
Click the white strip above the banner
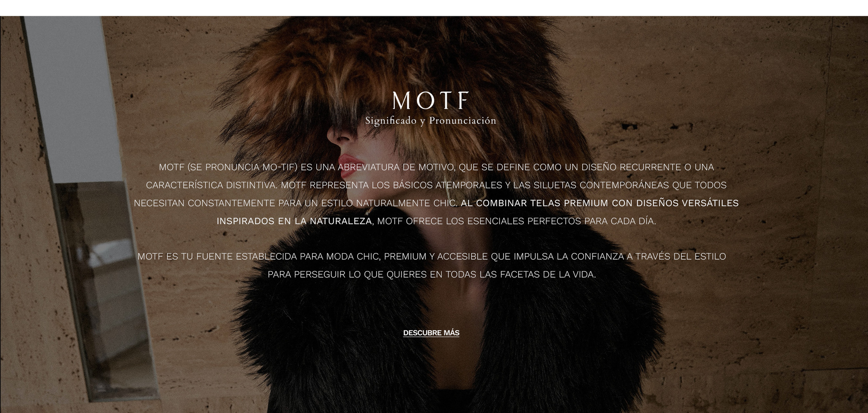pos(434,8)
